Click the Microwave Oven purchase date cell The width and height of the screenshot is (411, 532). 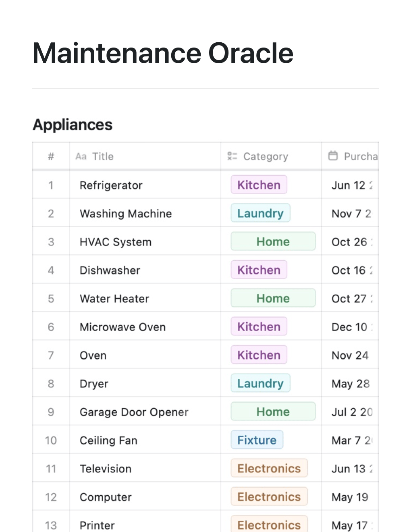point(350,327)
